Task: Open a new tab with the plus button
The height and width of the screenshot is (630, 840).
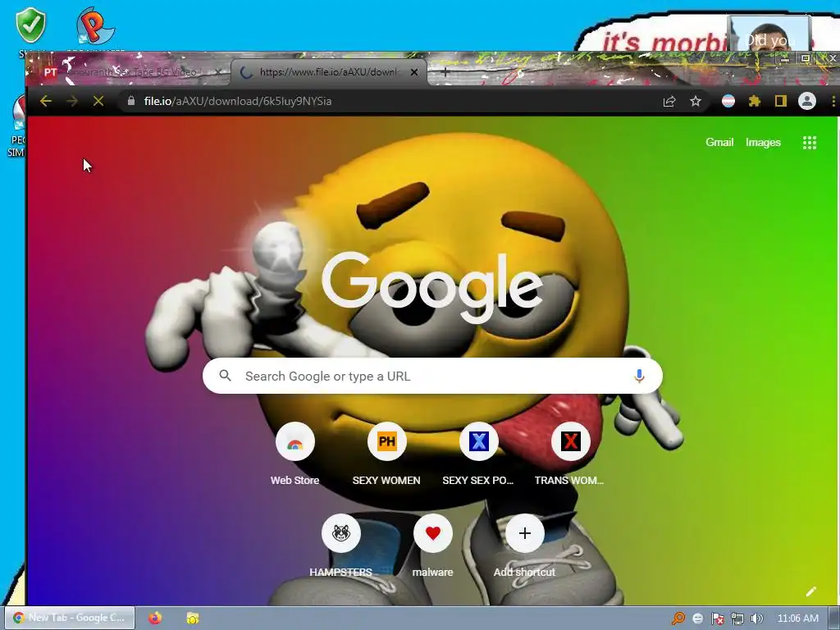Action: pyautogui.click(x=445, y=72)
